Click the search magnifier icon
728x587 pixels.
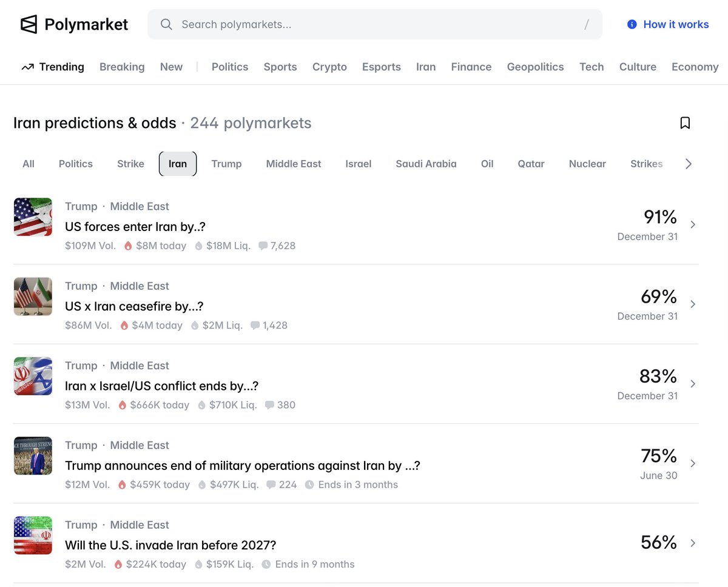(x=166, y=24)
